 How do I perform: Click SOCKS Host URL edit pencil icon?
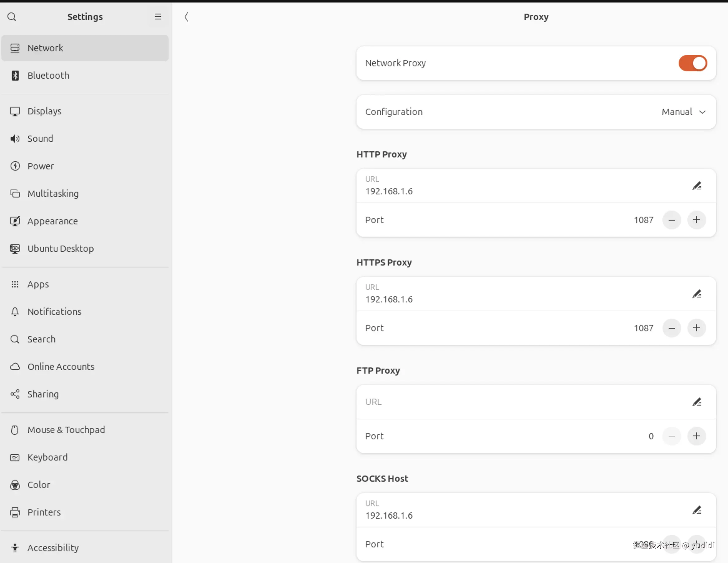click(x=697, y=510)
